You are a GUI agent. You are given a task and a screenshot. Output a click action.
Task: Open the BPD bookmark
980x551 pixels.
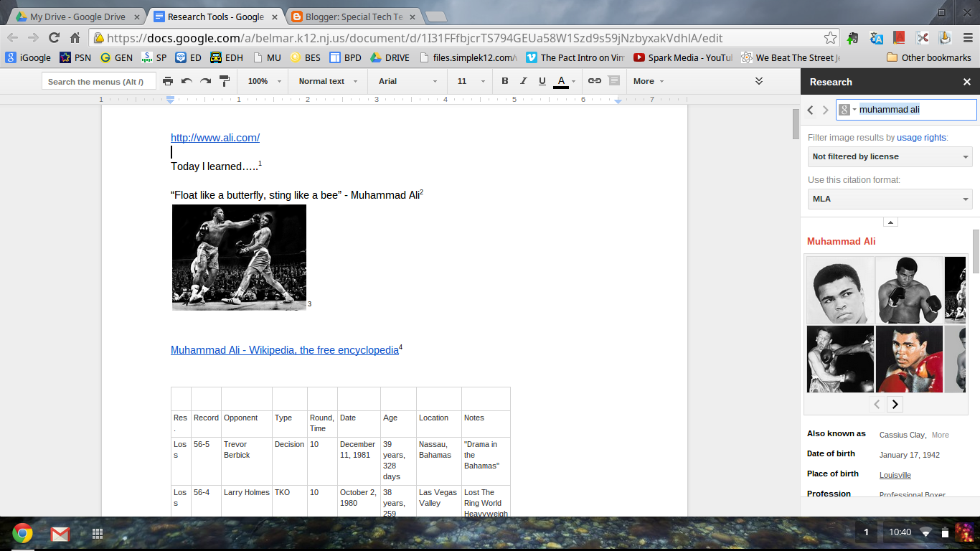345,57
